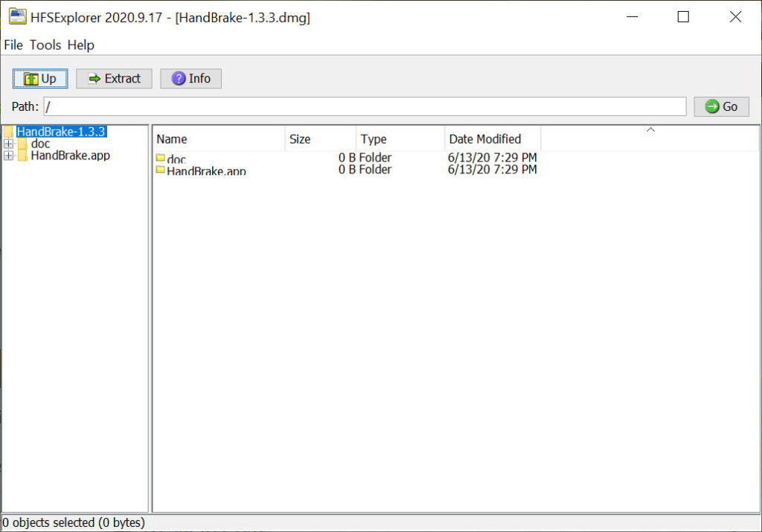Open the Help menu
The image size is (762, 532).
[x=80, y=45]
